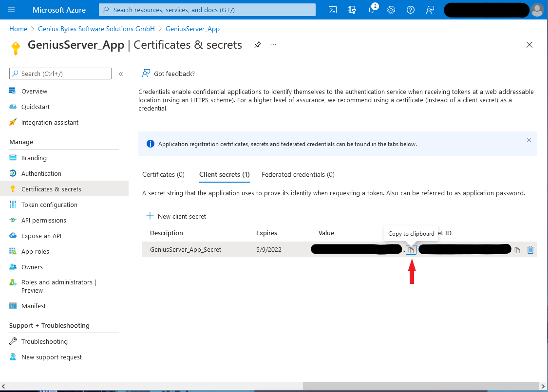Open the notifications bell
Screen dimensions: 548x392
click(x=372, y=10)
